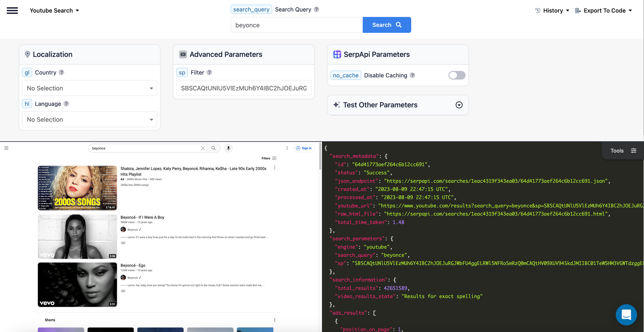The height and width of the screenshot is (332, 644).
Task: Open the Country selection dropdown
Action: [90, 88]
